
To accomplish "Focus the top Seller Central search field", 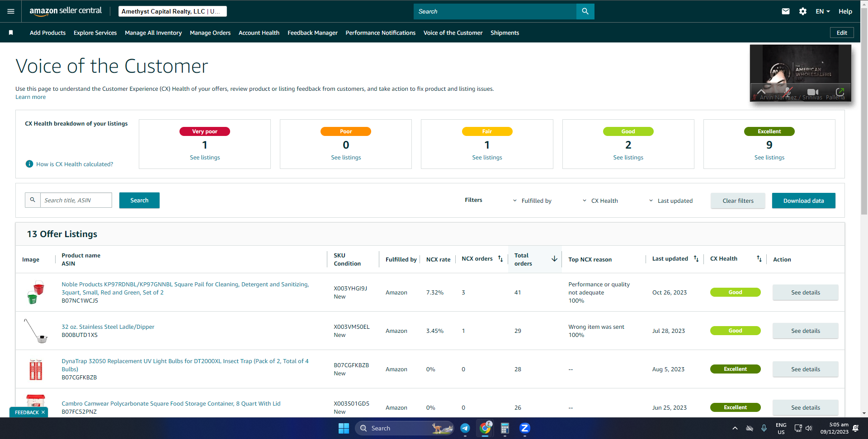I will coord(495,11).
